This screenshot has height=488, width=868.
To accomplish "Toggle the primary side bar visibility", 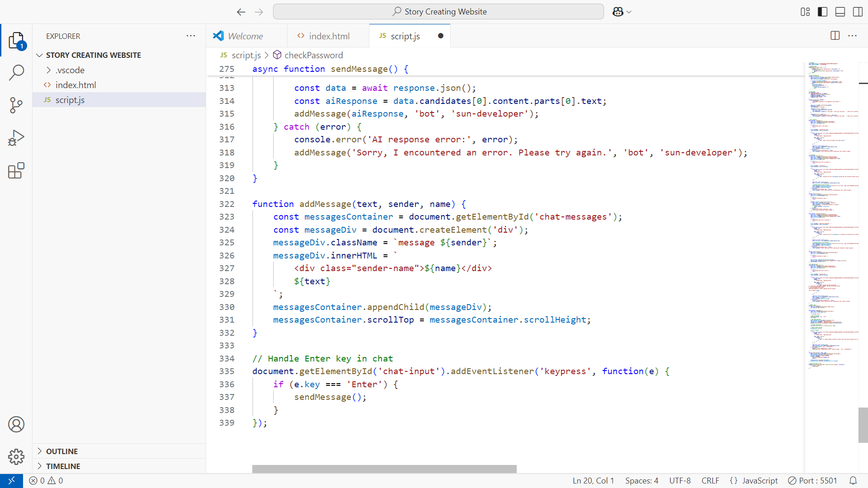I will click(x=822, y=12).
